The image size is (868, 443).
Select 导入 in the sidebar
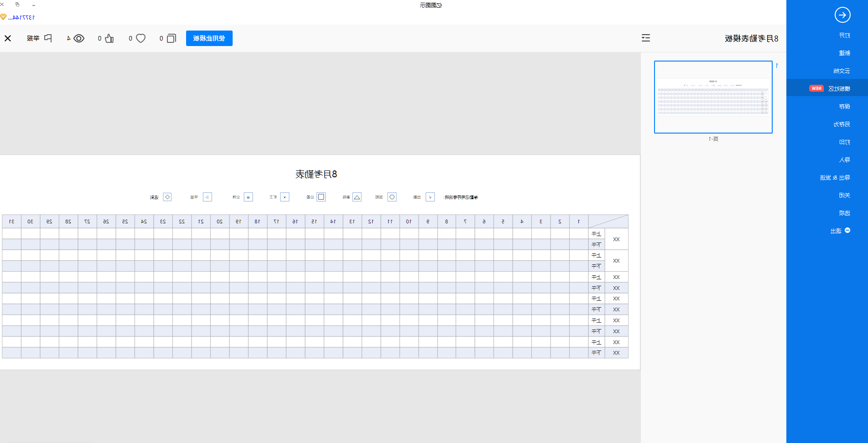844,160
